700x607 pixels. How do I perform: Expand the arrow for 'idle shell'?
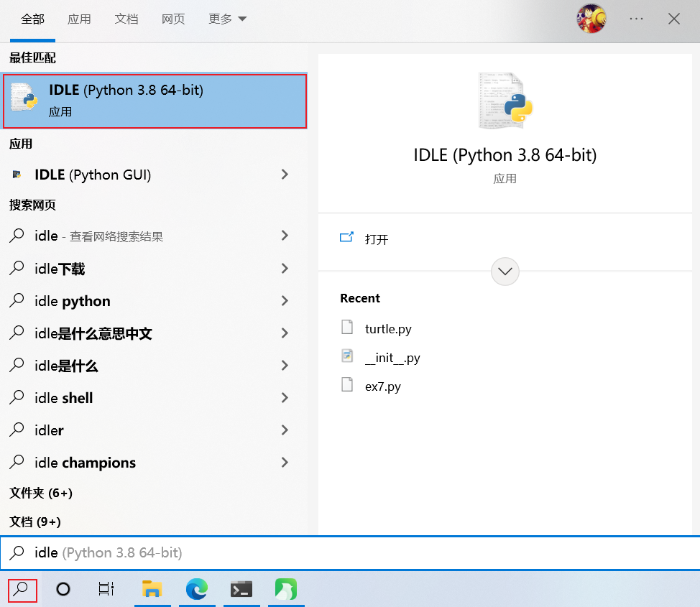[x=285, y=398]
